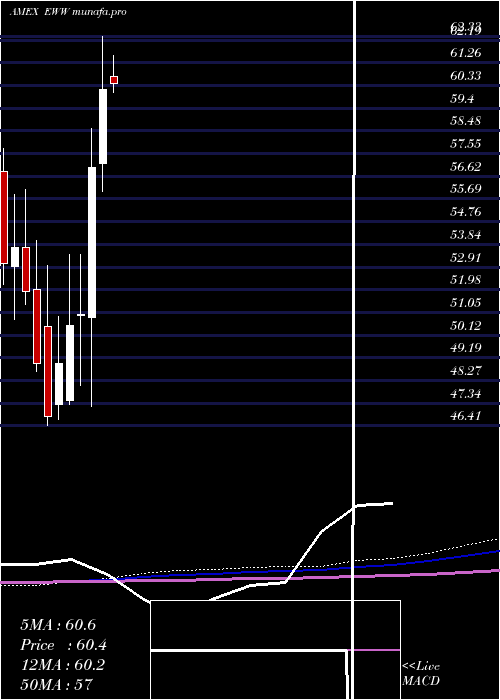Click the 54.76 price axis label
This screenshot has width=500, height=700.
tap(466, 212)
